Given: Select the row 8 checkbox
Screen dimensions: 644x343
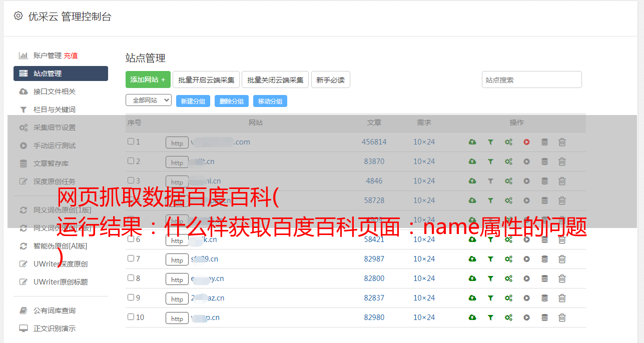Looking at the screenshot, I should tap(131, 278).
